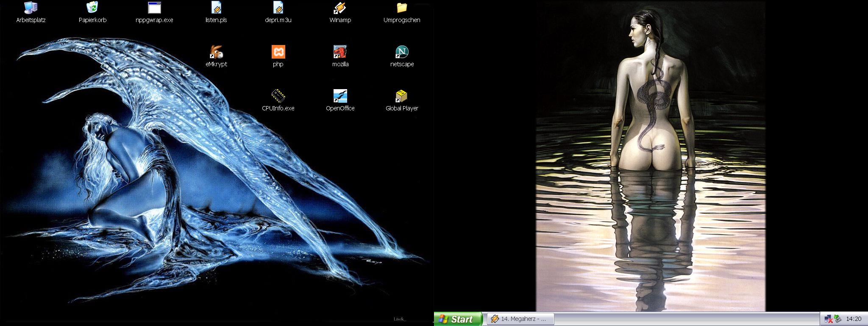The image size is (868, 326).
Task: Select the OpenOffice shortcut icon
Action: pyautogui.click(x=340, y=96)
